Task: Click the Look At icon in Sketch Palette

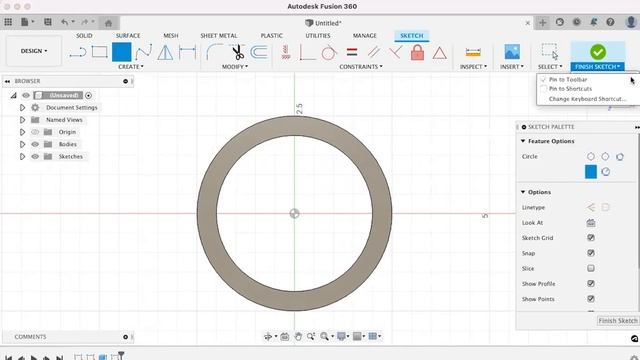Action: (x=591, y=222)
